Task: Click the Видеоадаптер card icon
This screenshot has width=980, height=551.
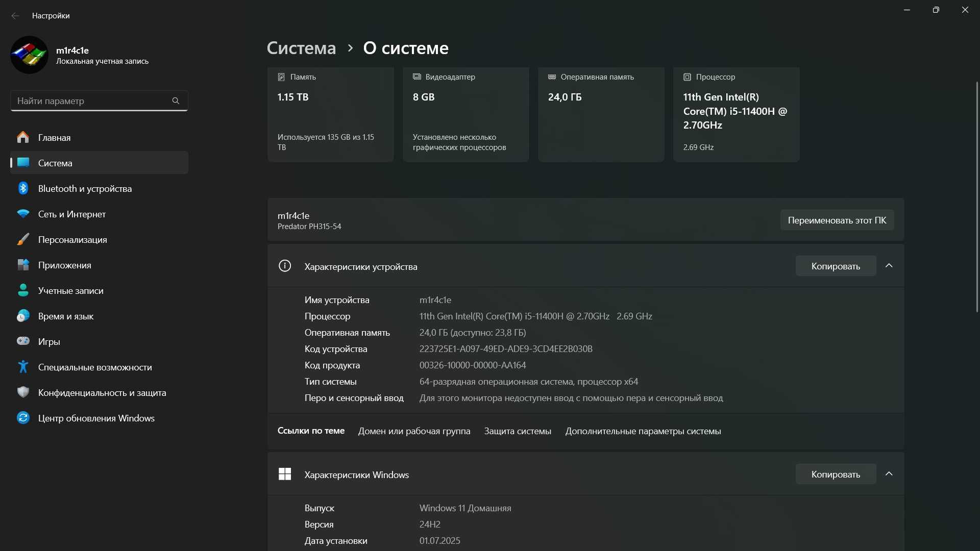Action: [x=416, y=77]
